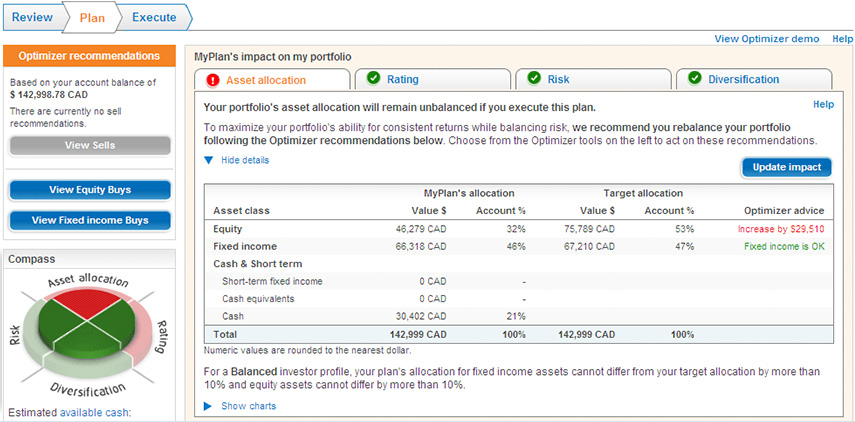Open the View Optimizer demo link
855x422 pixels.
point(767,39)
